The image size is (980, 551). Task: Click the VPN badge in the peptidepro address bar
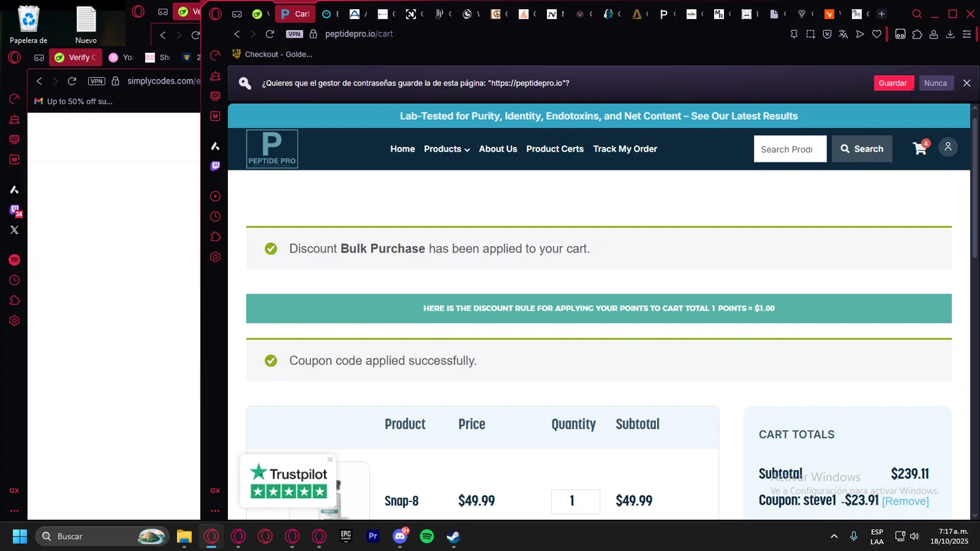pyautogui.click(x=295, y=34)
